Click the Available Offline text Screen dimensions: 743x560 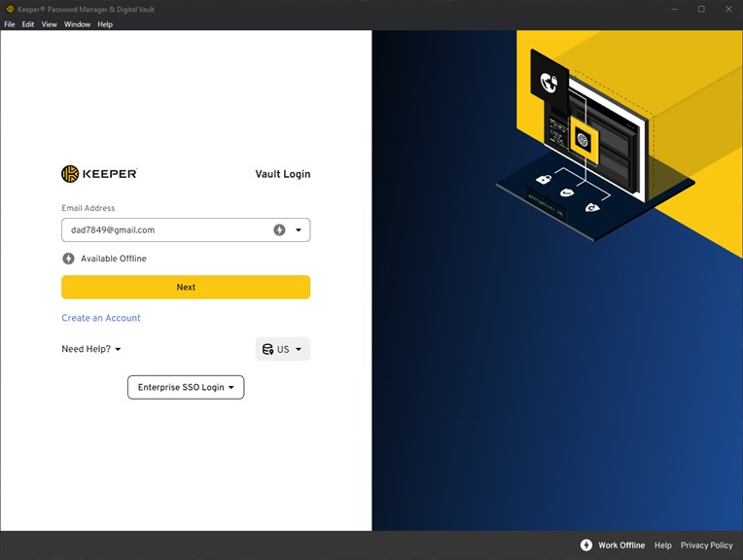pos(114,259)
